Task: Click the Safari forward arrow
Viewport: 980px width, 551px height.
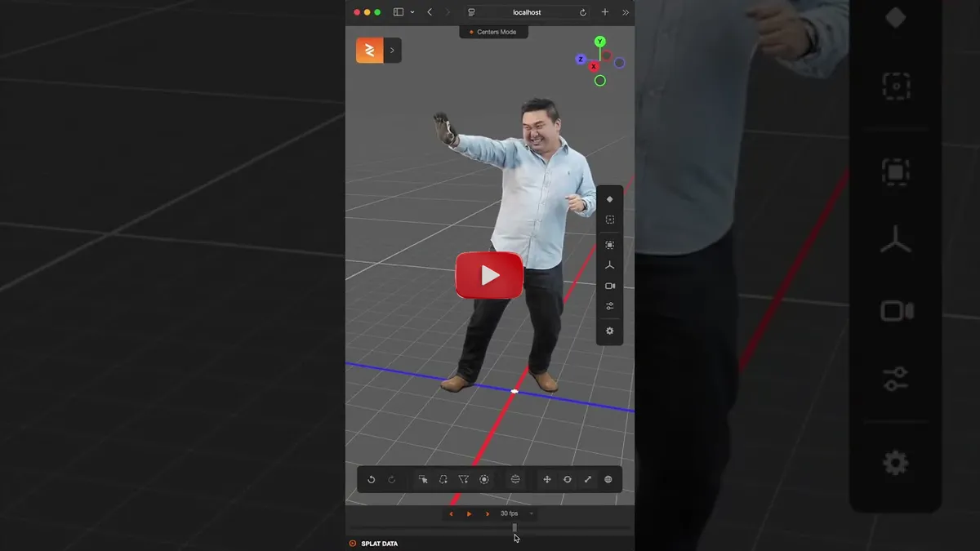Action: tap(448, 12)
